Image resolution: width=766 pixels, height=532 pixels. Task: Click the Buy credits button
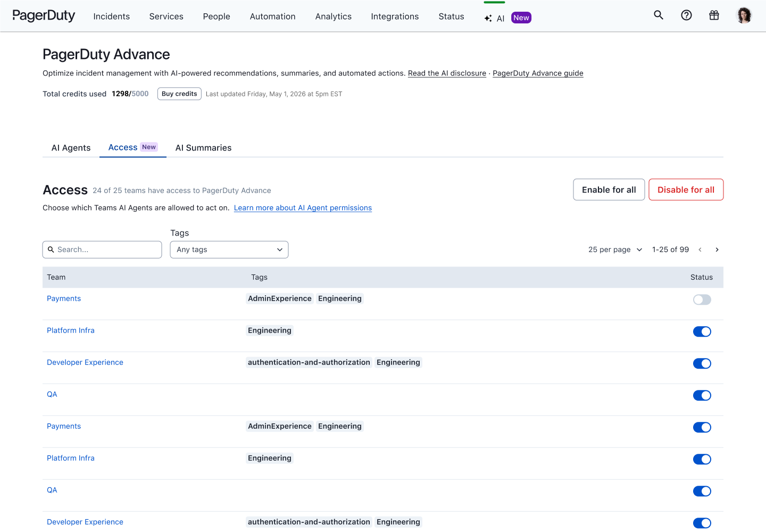click(179, 94)
